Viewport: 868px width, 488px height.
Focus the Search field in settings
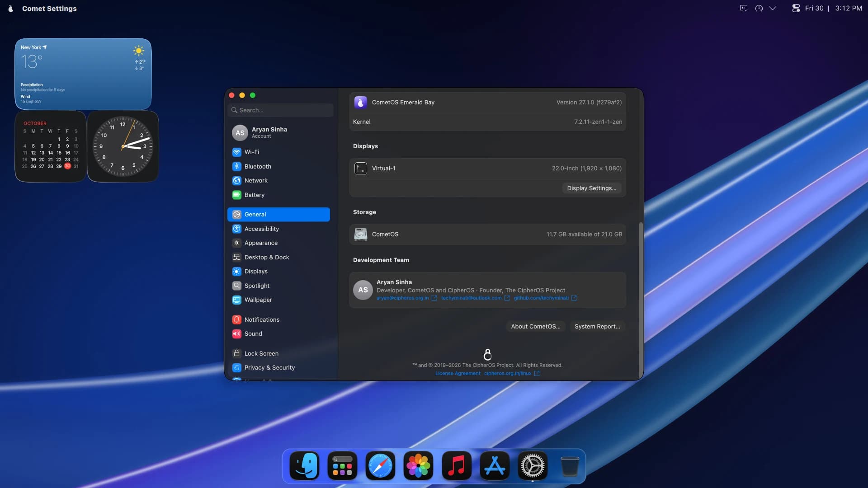pos(281,110)
